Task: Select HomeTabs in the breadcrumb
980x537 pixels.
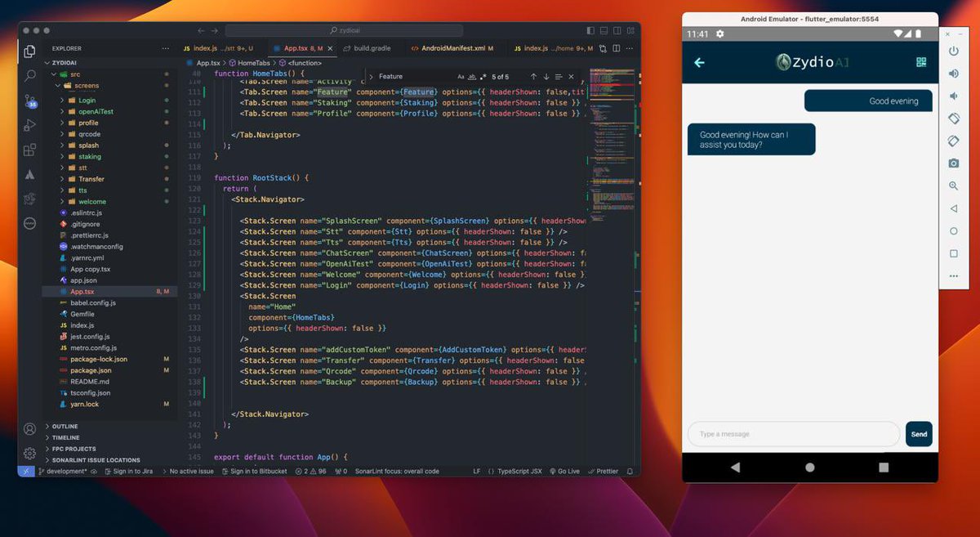Action: (254, 63)
